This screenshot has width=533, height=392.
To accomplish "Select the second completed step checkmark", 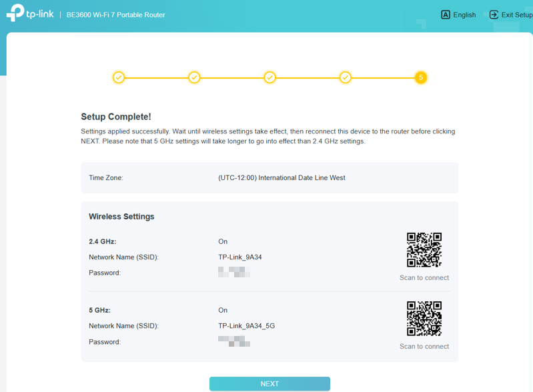I will (x=194, y=77).
